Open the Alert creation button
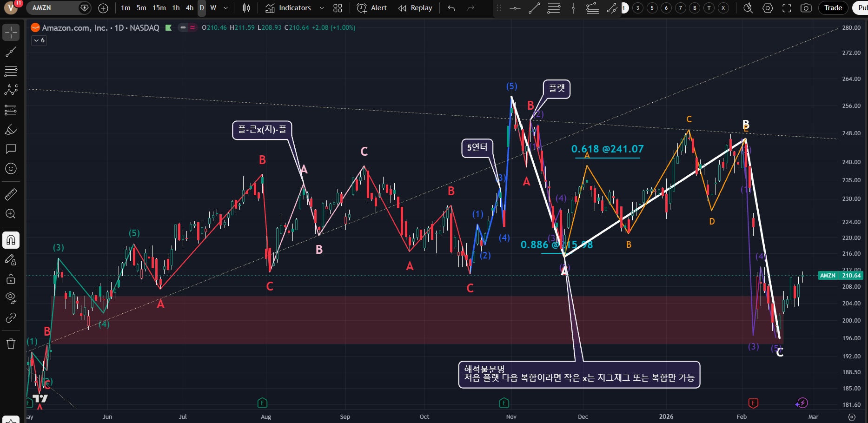 [x=372, y=8]
